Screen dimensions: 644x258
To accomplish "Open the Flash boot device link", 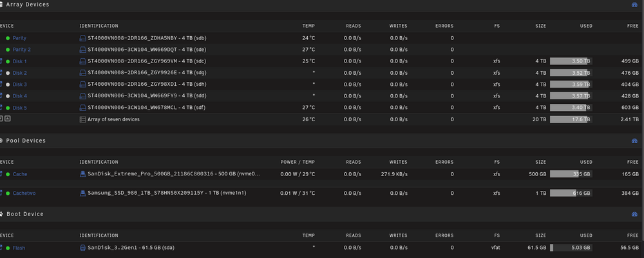I will coord(19,248).
